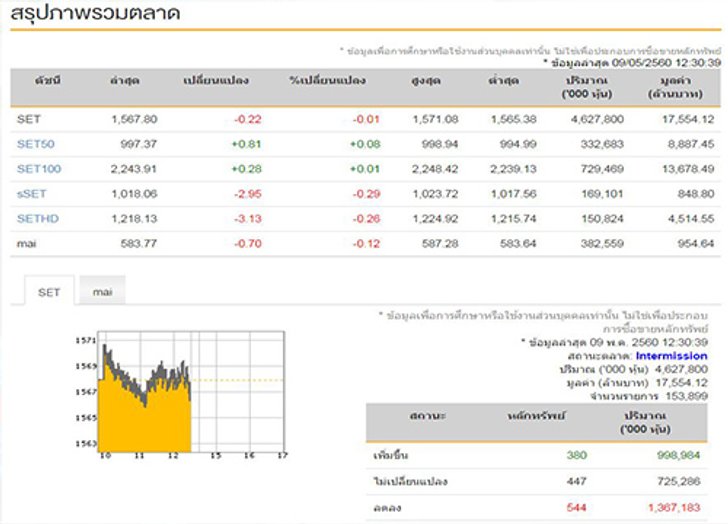Screen dimensions: 728x524
Task: Select sSET change value -2.95
Action: (x=248, y=194)
